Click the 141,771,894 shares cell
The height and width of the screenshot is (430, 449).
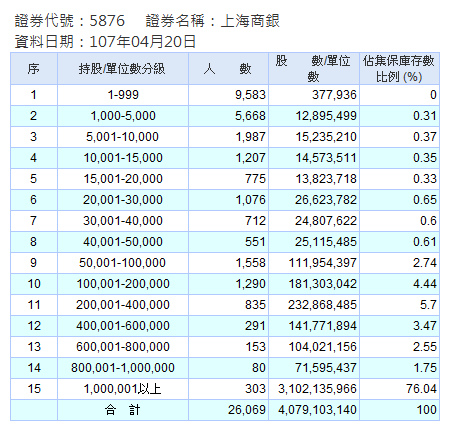click(314, 326)
